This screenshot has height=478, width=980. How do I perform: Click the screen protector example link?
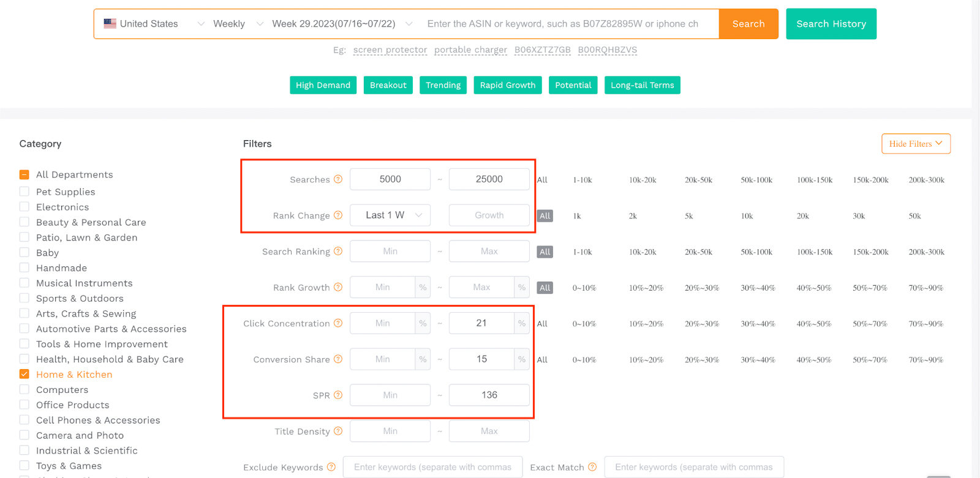pyautogui.click(x=390, y=50)
